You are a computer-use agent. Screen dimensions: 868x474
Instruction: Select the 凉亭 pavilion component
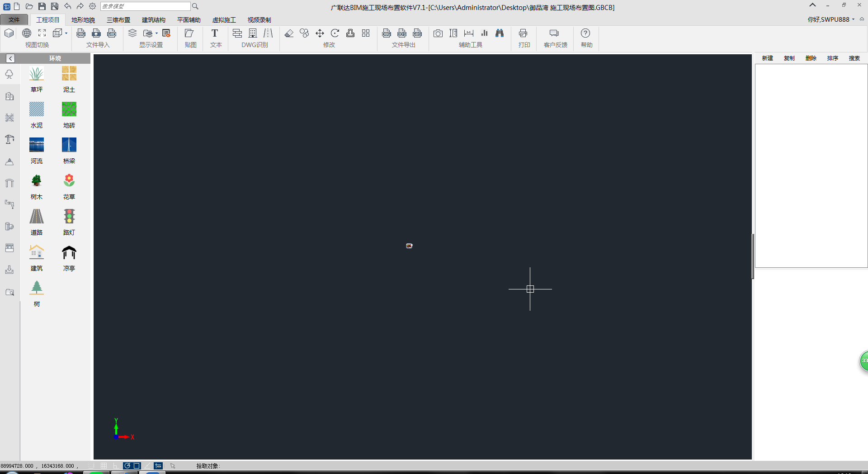click(69, 258)
